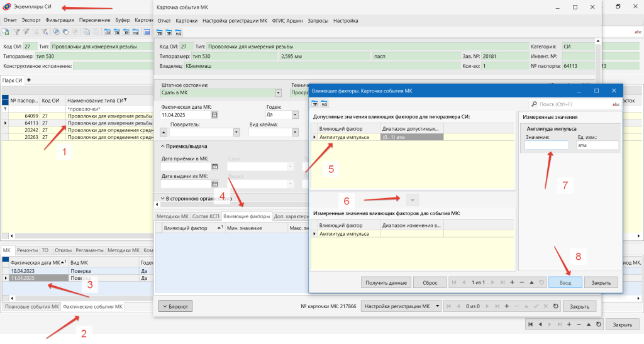
Task: Go to first record in Экземпляры СИ bottom navigator
Action: (530, 325)
